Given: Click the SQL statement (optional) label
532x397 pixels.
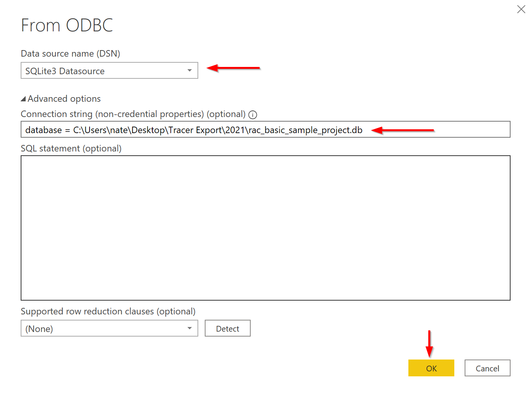Looking at the screenshot, I should [71, 148].
